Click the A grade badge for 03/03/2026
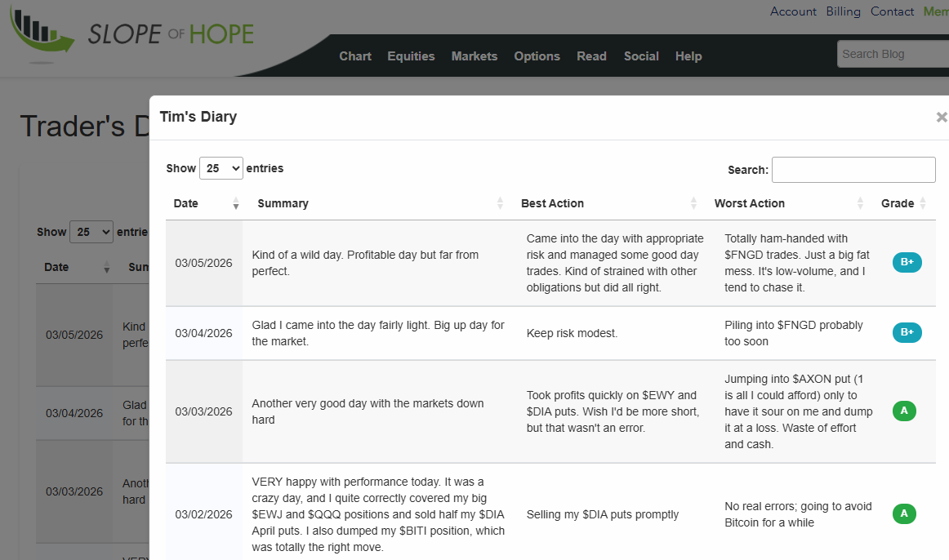This screenshot has width=949, height=560. (x=903, y=411)
